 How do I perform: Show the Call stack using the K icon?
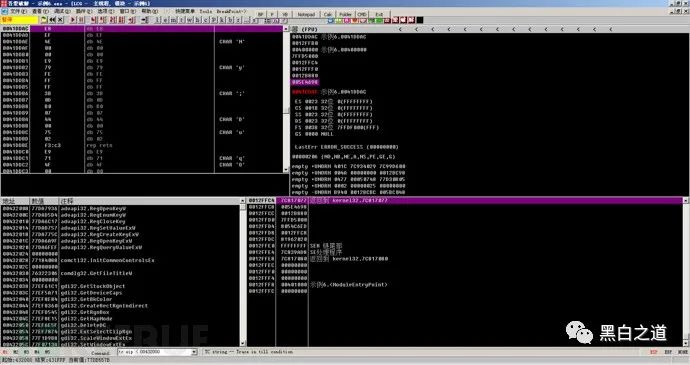point(221,20)
